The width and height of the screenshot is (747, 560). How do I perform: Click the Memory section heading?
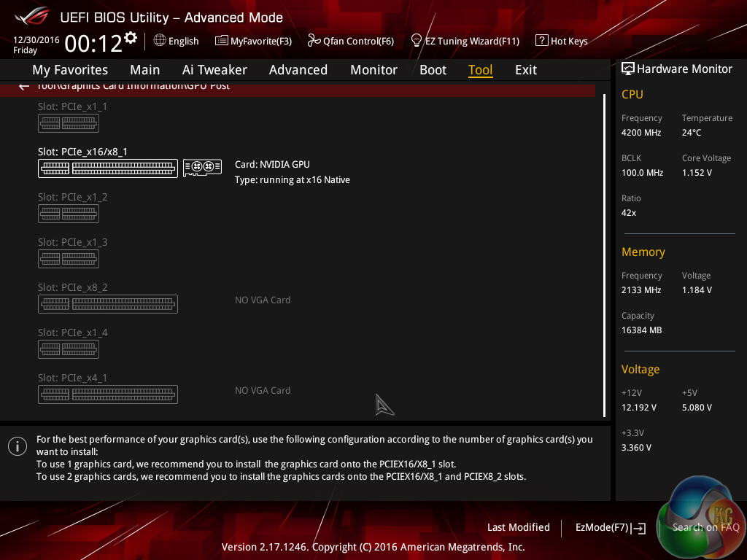point(643,252)
